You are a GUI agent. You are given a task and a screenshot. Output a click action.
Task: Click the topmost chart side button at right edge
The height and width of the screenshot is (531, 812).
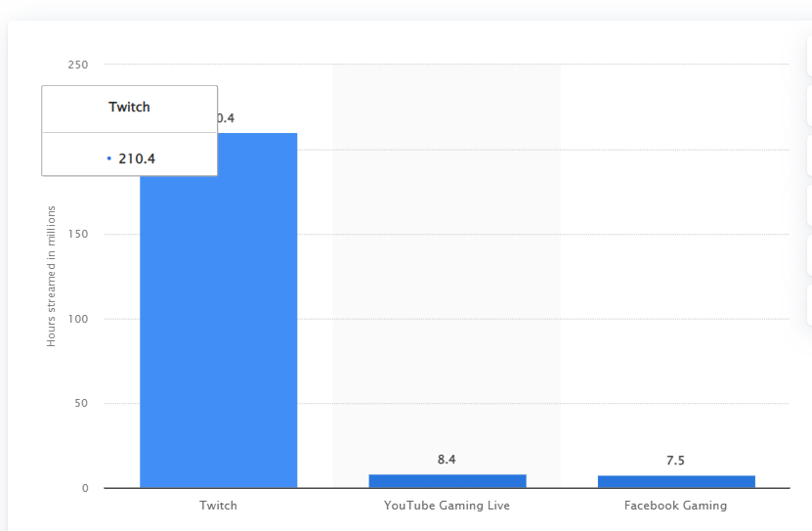tap(809, 56)
